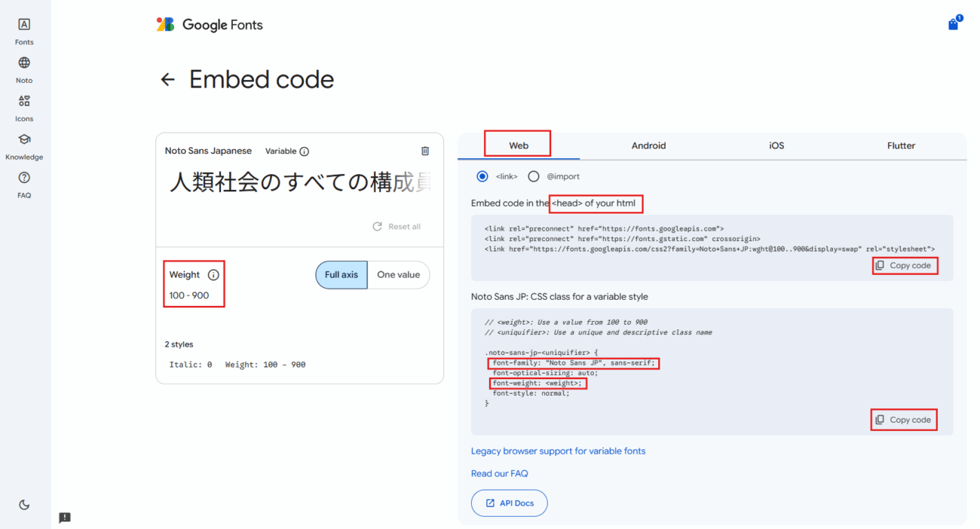Click the API Docs button
The width and height of the screenshot is (980, 529).
pos(509,503)
